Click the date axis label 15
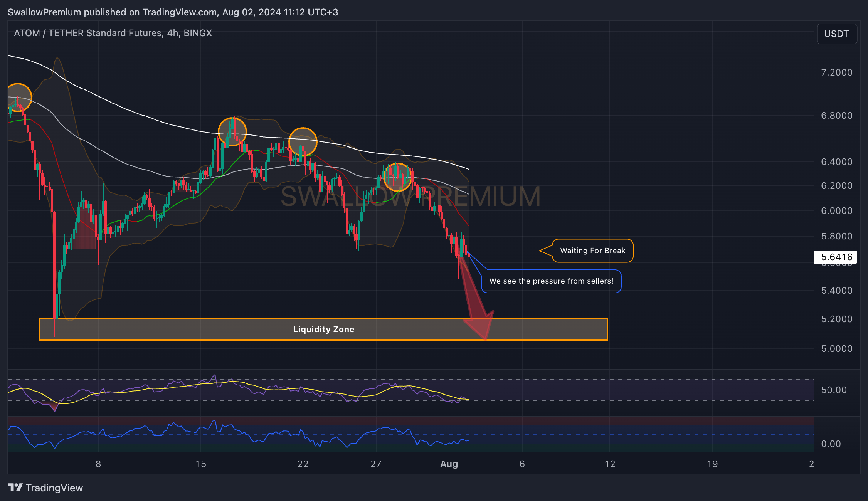Image resolution: width=868 pixels, height=501 pixels. click(x=201, y=464)
